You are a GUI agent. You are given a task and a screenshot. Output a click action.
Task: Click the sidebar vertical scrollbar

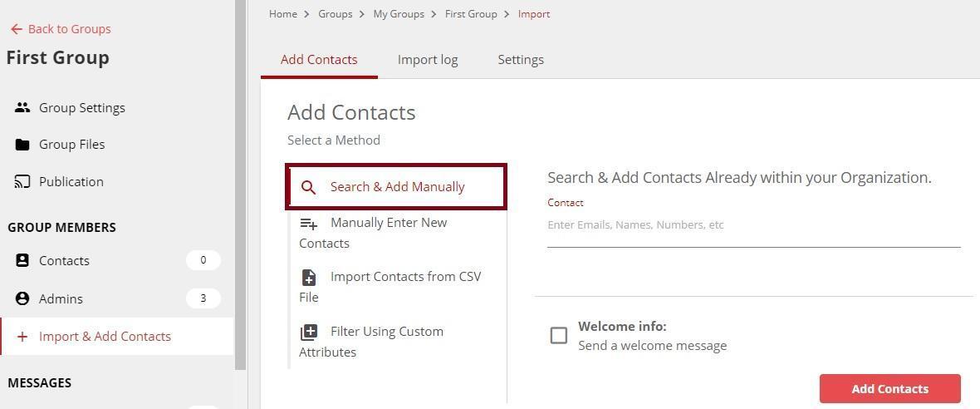tap(241, 185)
